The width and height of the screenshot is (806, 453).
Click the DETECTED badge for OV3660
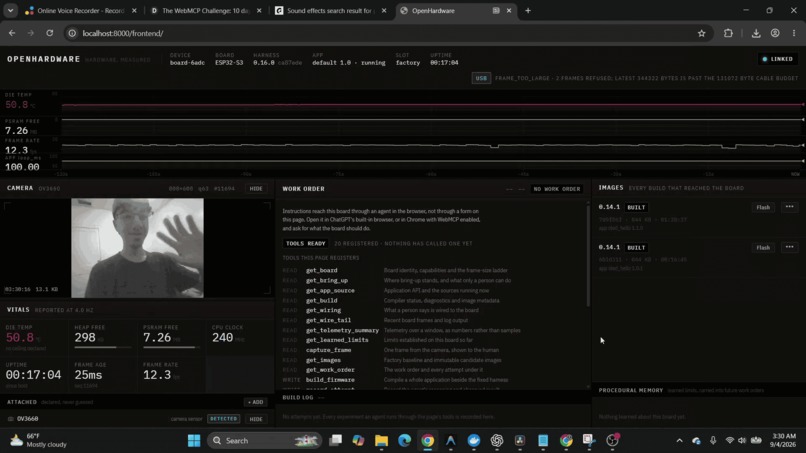[x=224, y=419]
